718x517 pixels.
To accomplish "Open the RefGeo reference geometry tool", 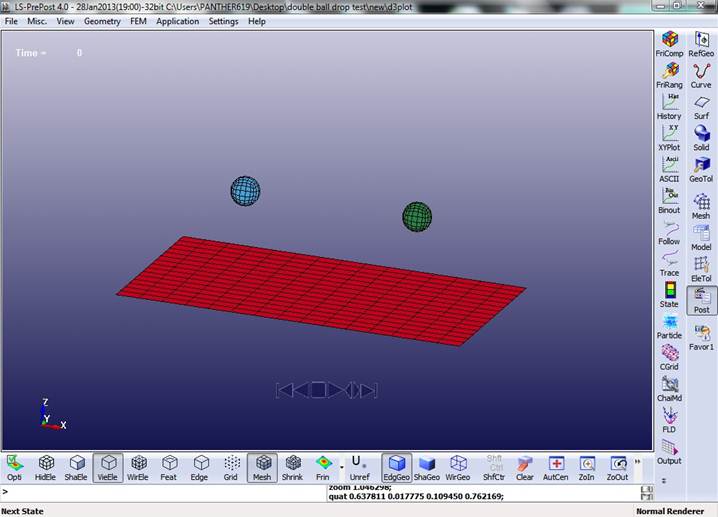I will [701, 44].
